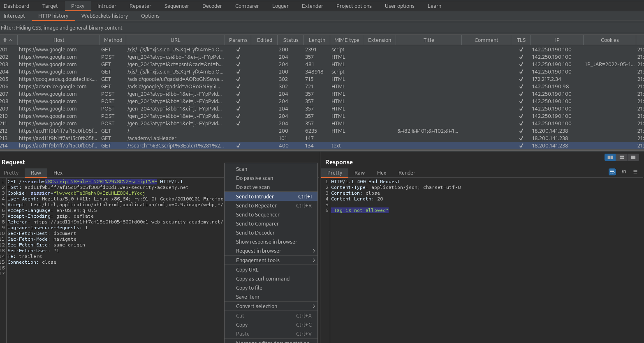Select row with host googleads.g.doubleclick
644x343 pixels.
(322, 79)
